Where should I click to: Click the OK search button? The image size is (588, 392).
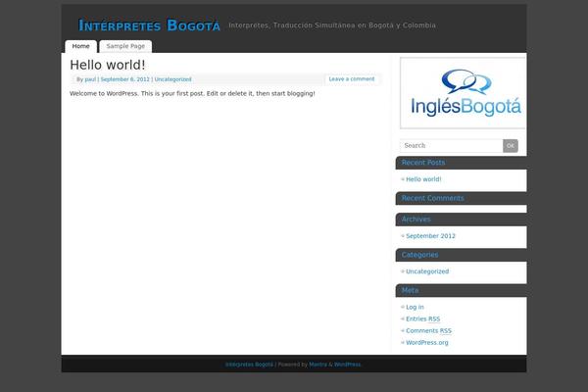point(511,146)
